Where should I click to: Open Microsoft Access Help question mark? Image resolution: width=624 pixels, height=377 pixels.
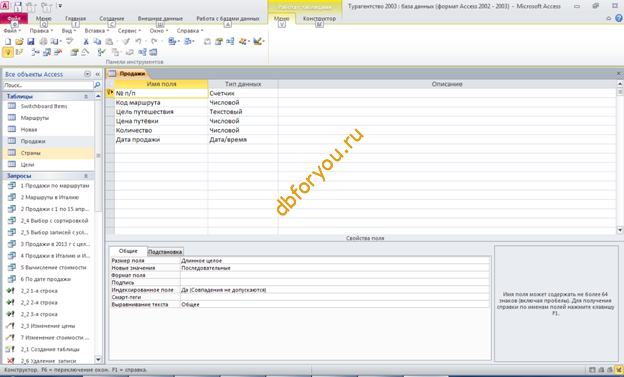(618, 18)
